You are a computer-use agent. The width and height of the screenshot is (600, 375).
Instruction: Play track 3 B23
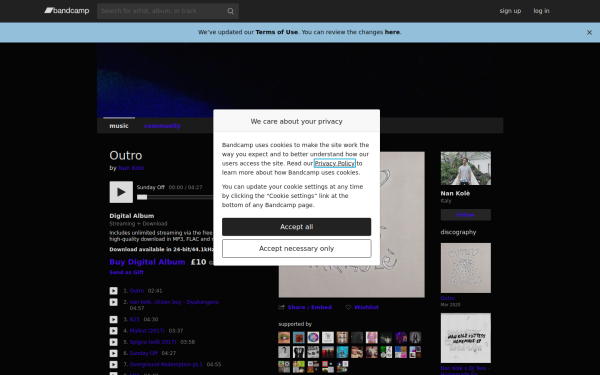tap(114, 320)
